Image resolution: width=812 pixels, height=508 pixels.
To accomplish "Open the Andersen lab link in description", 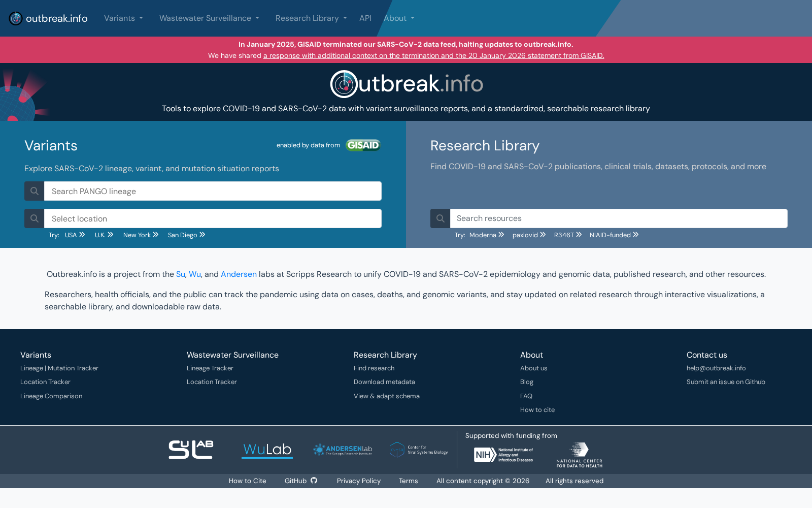I will 239,274.
